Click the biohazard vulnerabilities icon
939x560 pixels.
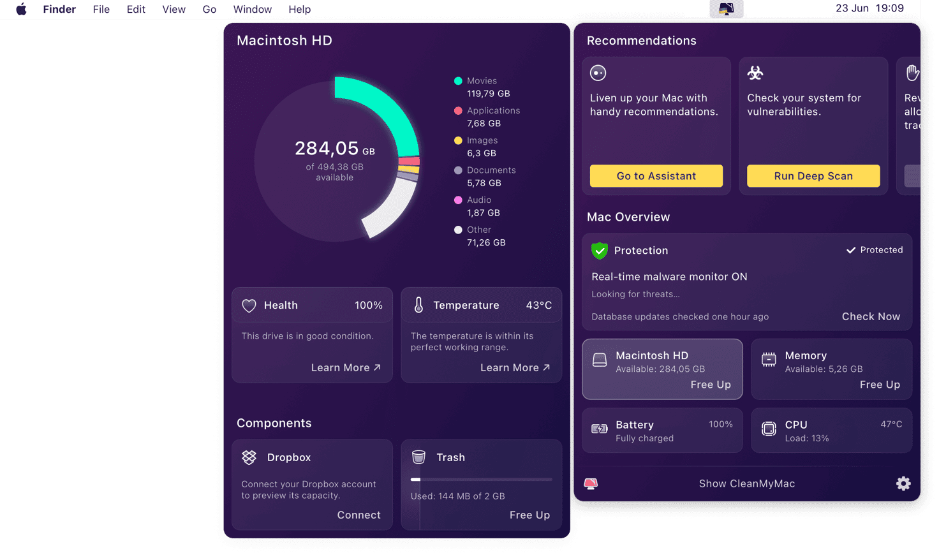tap(755, 73)
